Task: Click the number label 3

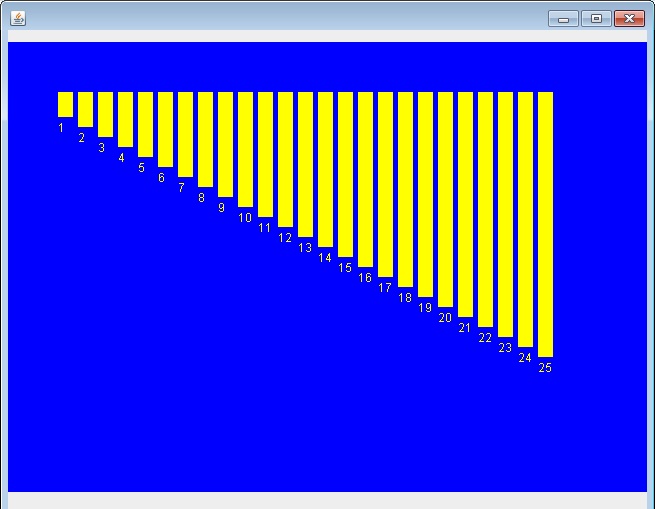Action: point(101,148)
